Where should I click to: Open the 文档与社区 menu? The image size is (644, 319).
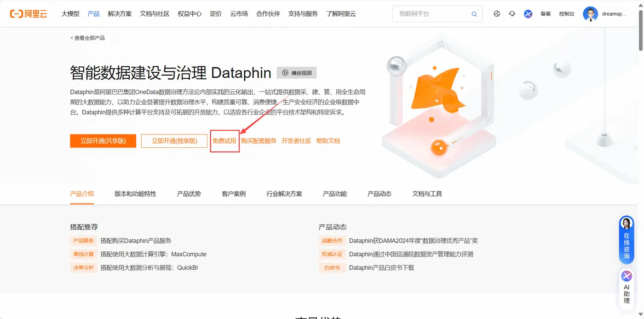(x=155, y=14)
